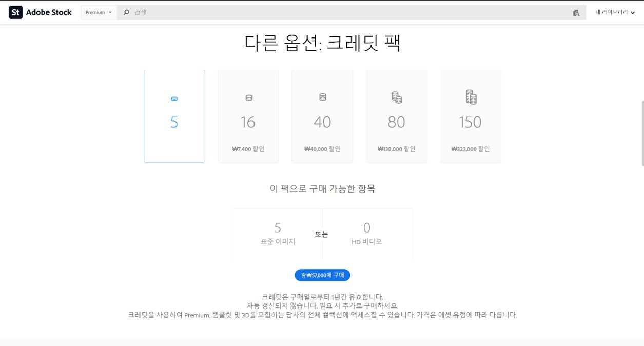Viewport: 644px width, 346px height.
Task: Click the 크레딧은 구매일로부터 1년간 유효합니다 line
Action: pyautogui.click(x=322, y=297)
